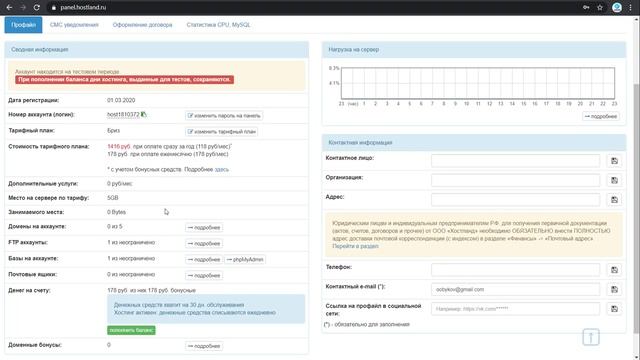
Task: Save the Телефон field
Action: pyautogui.click(x=614, y=270)
